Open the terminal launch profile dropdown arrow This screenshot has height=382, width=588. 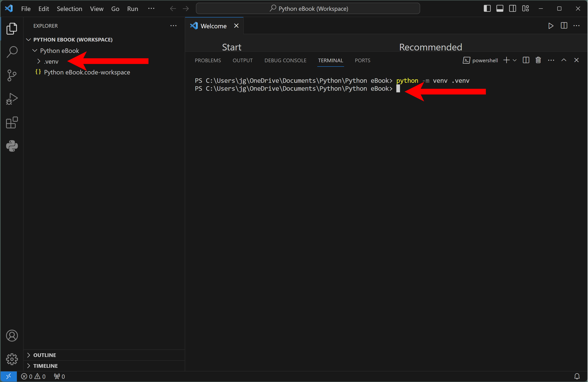515,60
